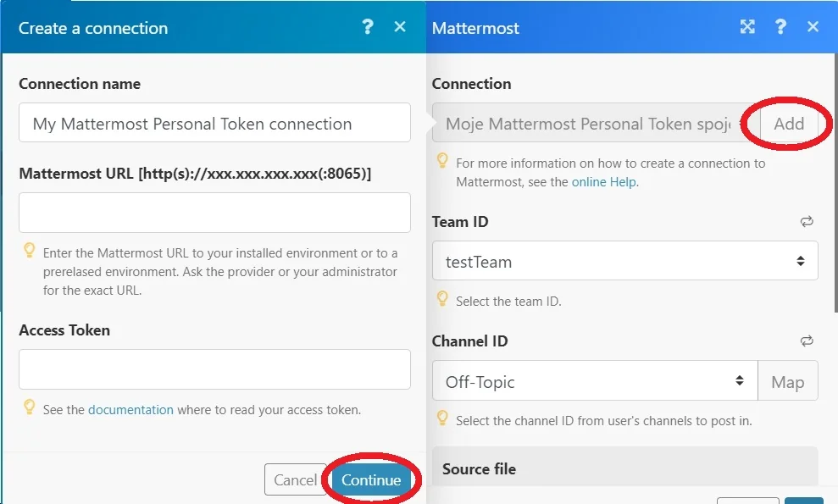The width and height of the screenshot is (838, 504).
Task: Open the Channel ID dropdown showing Off-Topic
Action: point(595,380)
